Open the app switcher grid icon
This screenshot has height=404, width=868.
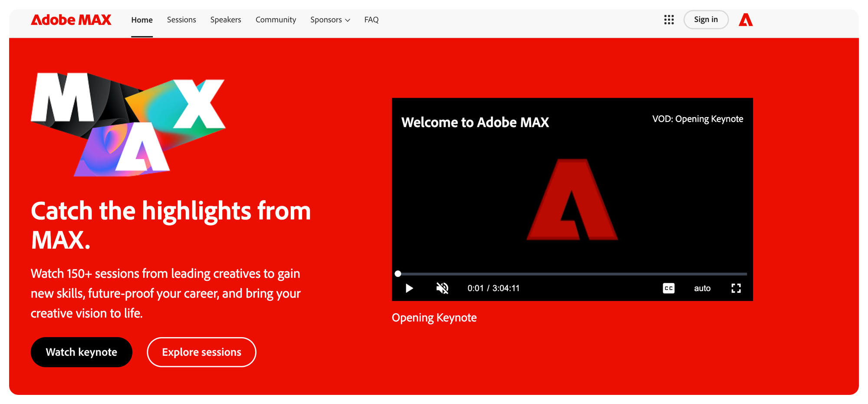[x=669, y=20]
